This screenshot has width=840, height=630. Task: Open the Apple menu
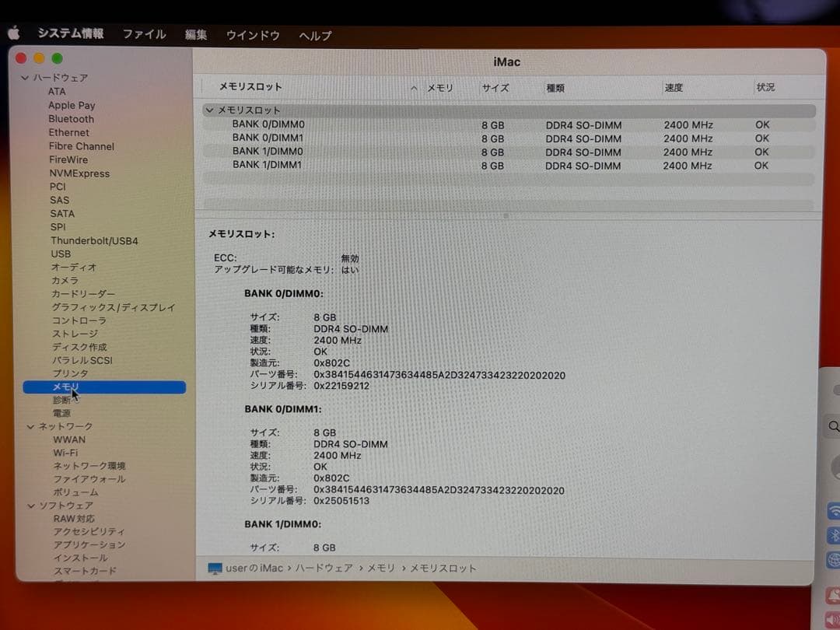[13, 33]
